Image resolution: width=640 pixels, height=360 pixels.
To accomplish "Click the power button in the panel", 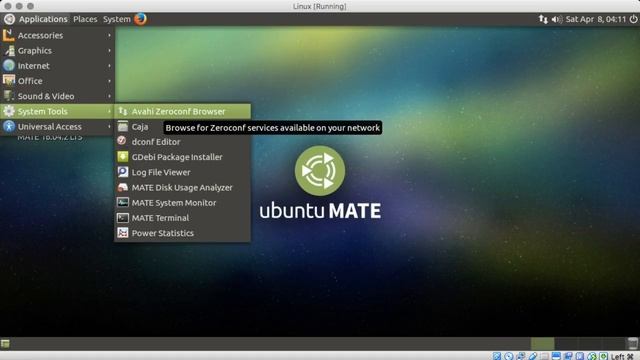I will point(633,19).
